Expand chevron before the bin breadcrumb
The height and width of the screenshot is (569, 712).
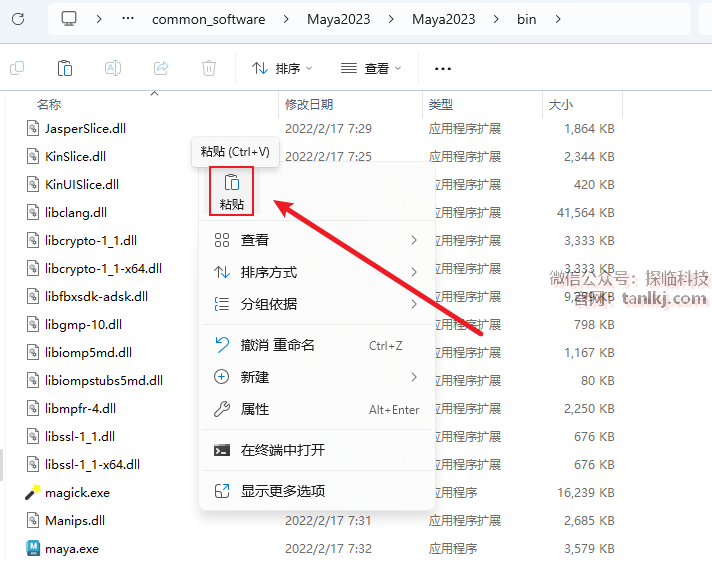496,19
